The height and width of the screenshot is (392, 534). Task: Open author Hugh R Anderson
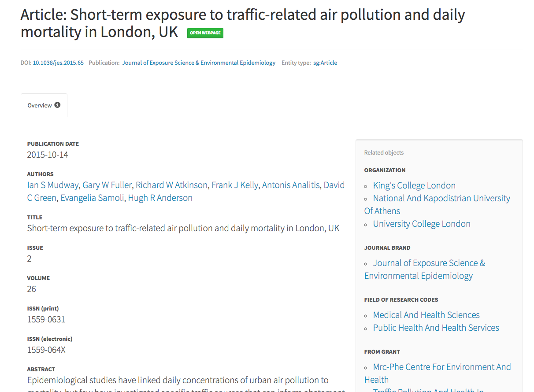pyautogui.click(x=160, y=198)
